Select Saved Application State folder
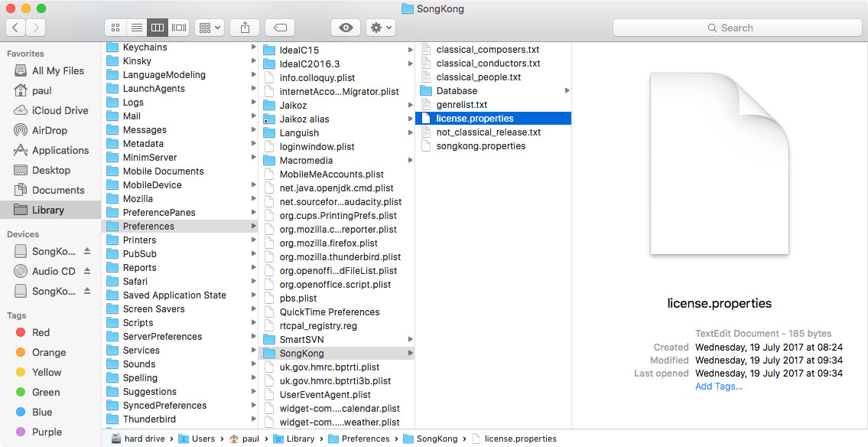The width and height of the screenshot is (868, 447). click(x=180, y=295)
